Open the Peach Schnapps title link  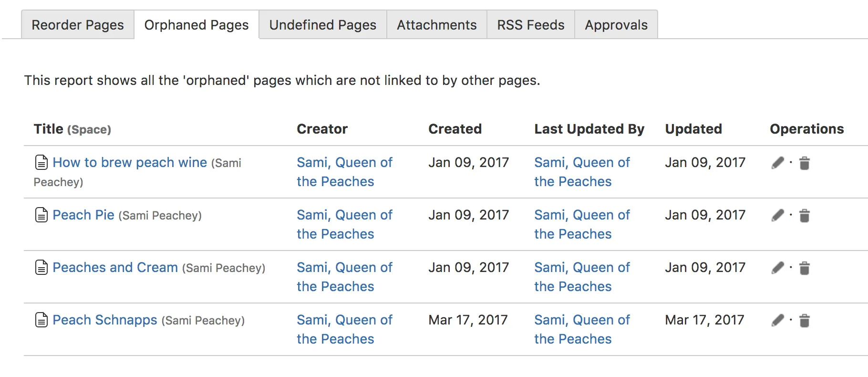click(x=105, y=320)
